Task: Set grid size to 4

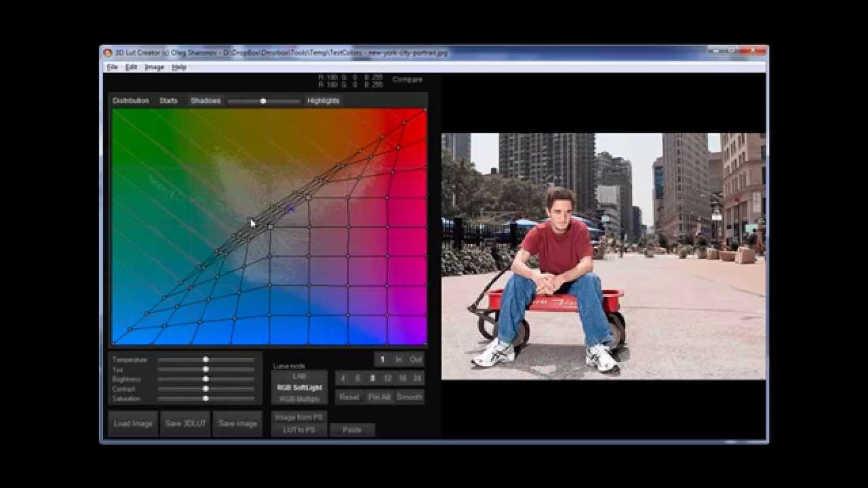Action: tap(342, 378)
